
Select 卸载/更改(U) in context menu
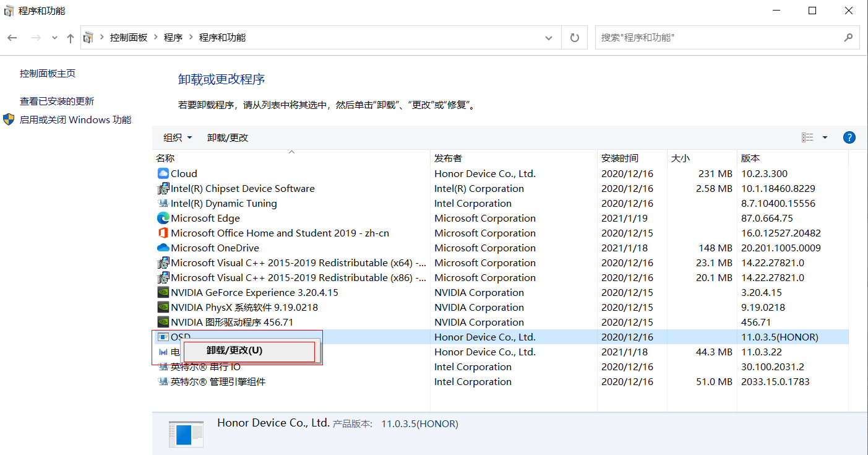click(x=234, y=350)
